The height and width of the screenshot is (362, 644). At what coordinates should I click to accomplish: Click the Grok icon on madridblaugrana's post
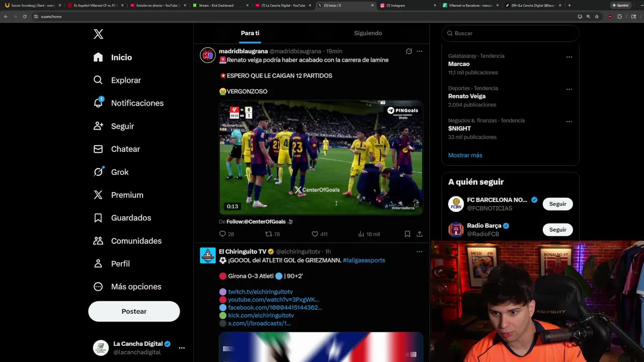pyautogui.click(x=409, y=51)
